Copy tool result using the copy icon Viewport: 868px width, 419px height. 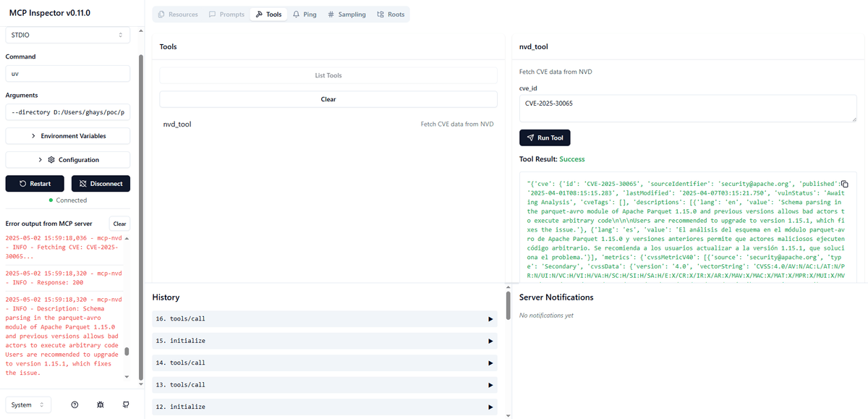pyautogui.click(x=844, y=184)
